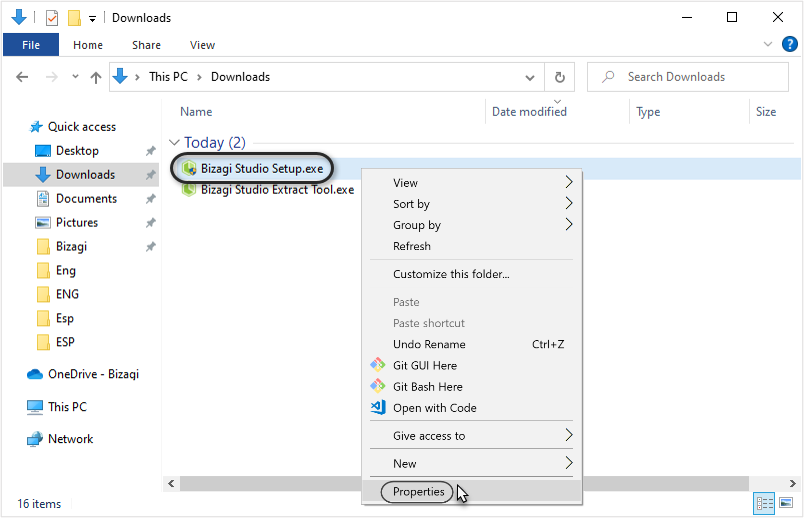Click the Visual Studio Code icon in context menu

tap(378, 407)
